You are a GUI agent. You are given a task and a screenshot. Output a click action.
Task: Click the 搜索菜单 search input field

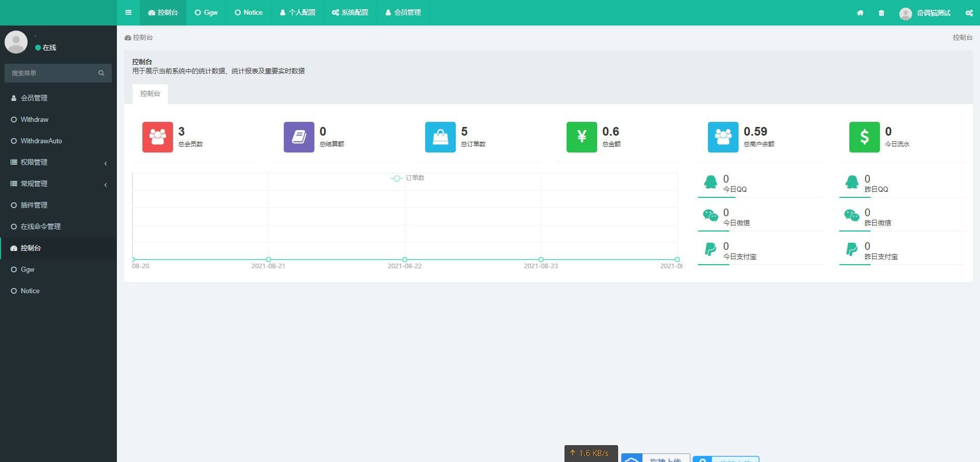coord(51,73)
